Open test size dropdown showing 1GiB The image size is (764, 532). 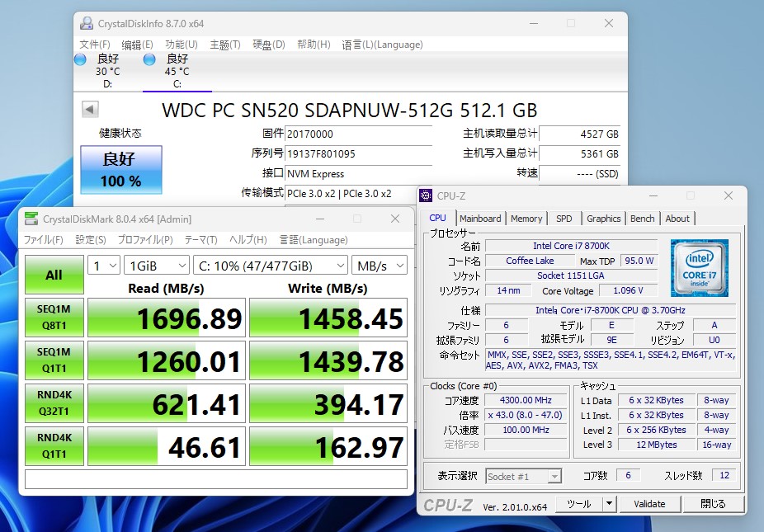(157, 266)
